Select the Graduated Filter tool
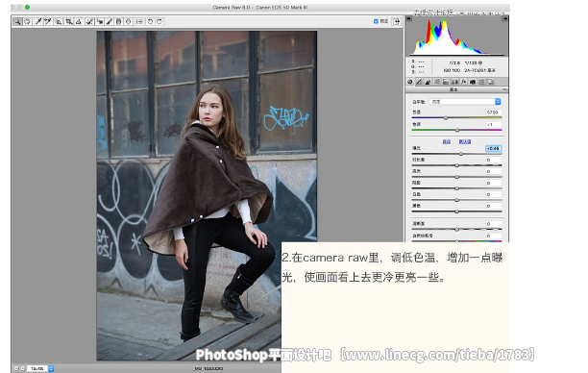 [x=118, y=22]
